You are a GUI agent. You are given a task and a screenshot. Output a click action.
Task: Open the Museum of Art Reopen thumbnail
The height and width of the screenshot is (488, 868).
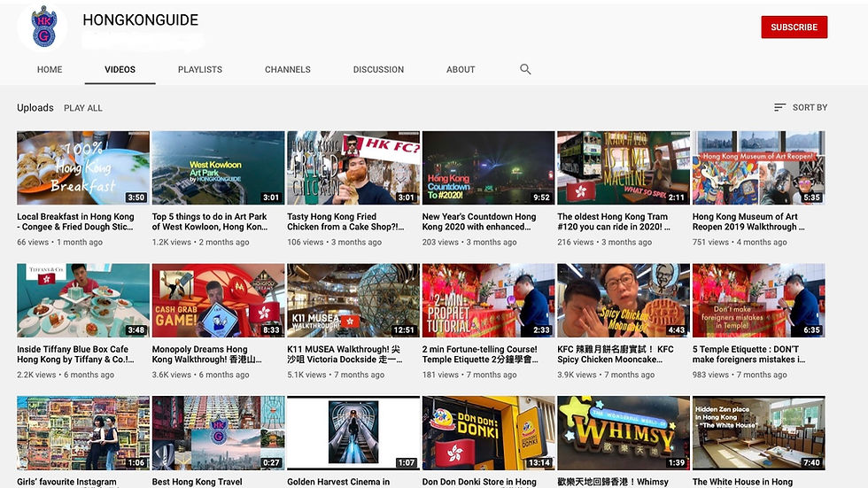[x=758, y=168]
